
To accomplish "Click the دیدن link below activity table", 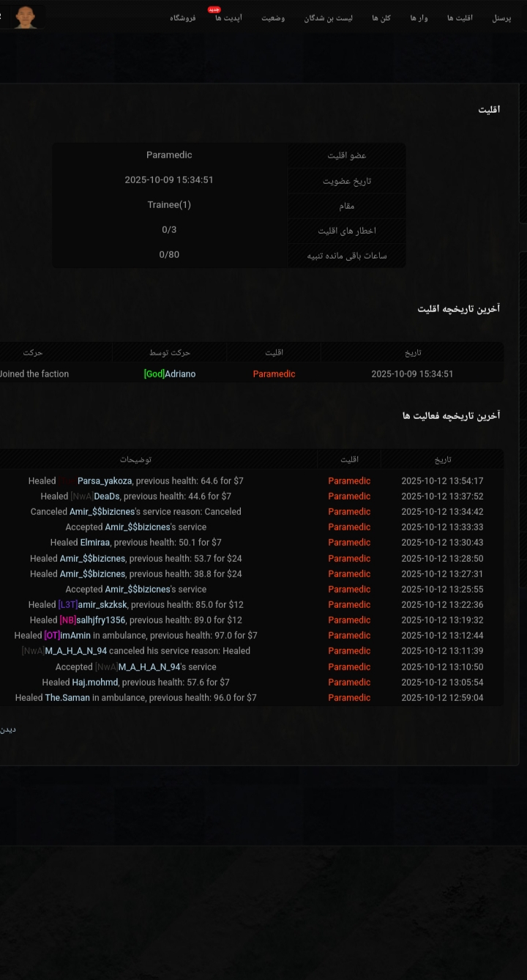I will point(7,730).
